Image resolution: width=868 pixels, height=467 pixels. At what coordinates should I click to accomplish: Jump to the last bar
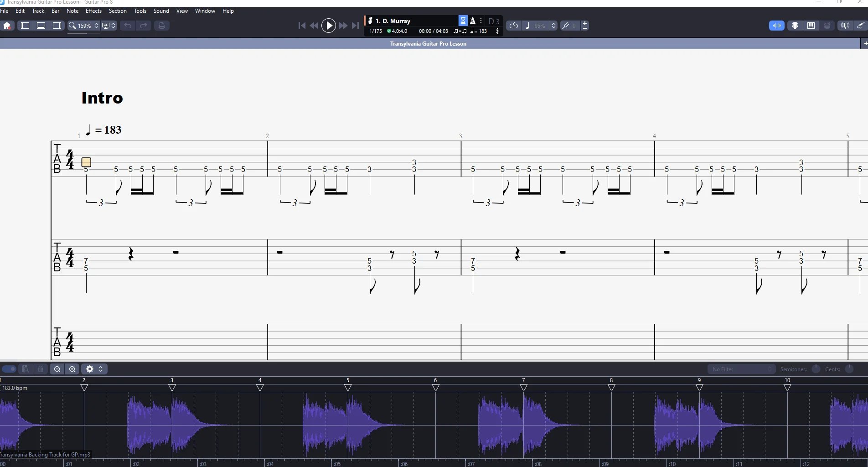click(355, 26)
